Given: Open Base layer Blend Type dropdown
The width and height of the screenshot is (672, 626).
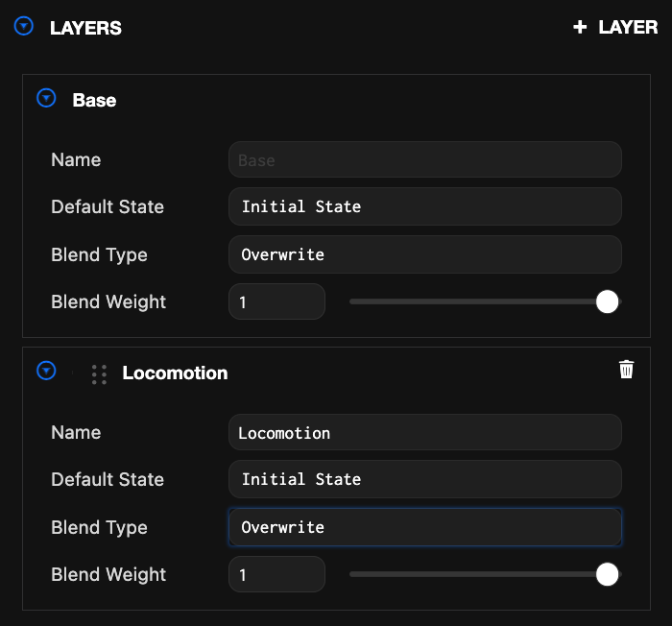Looking at the screenshot, I should coord(424,254).
